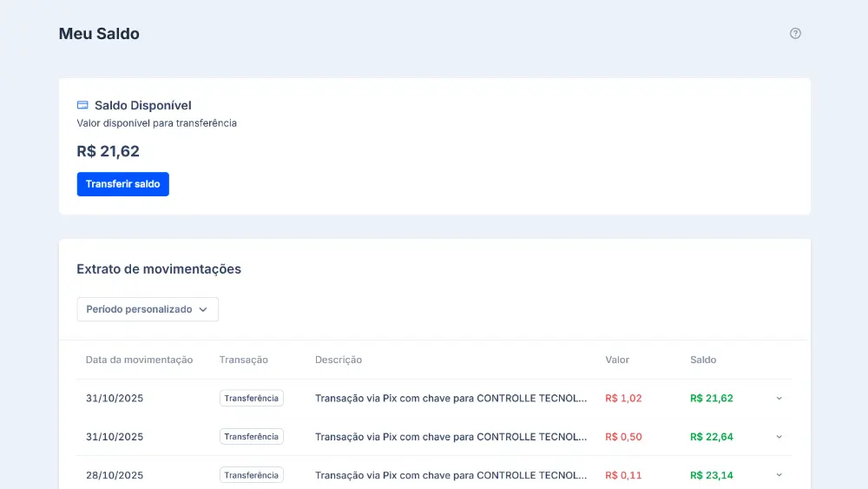Click the 31/10/2025 date in the R$ 1,02 row

tap(115, 398)
